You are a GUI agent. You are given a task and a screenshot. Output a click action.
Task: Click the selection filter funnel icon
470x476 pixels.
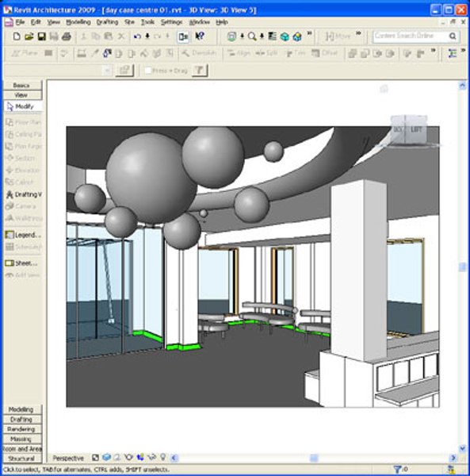397,470
